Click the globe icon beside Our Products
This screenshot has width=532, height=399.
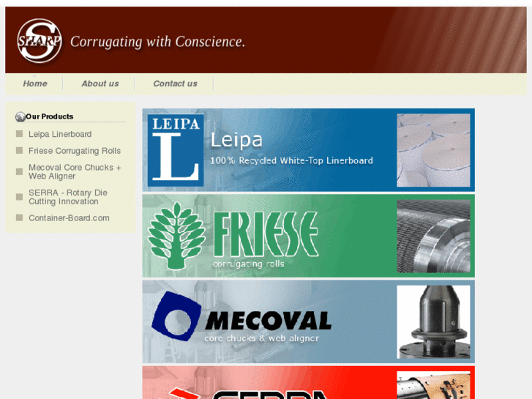tap(20, 117)
